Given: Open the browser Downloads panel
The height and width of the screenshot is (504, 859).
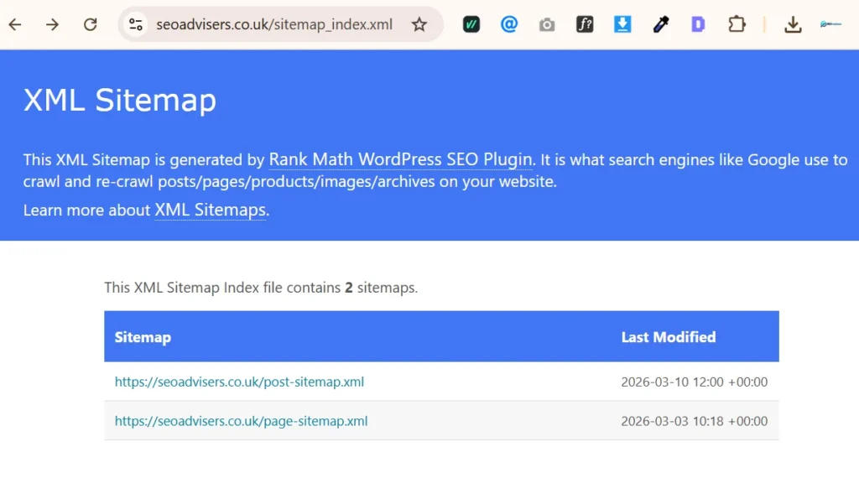Looking at the screenshot, I should click(793, 24).
